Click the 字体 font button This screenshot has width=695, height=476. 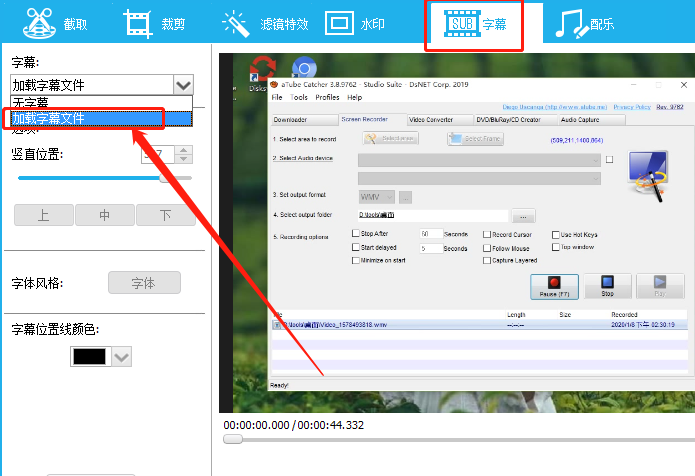(x=144, y=283)
